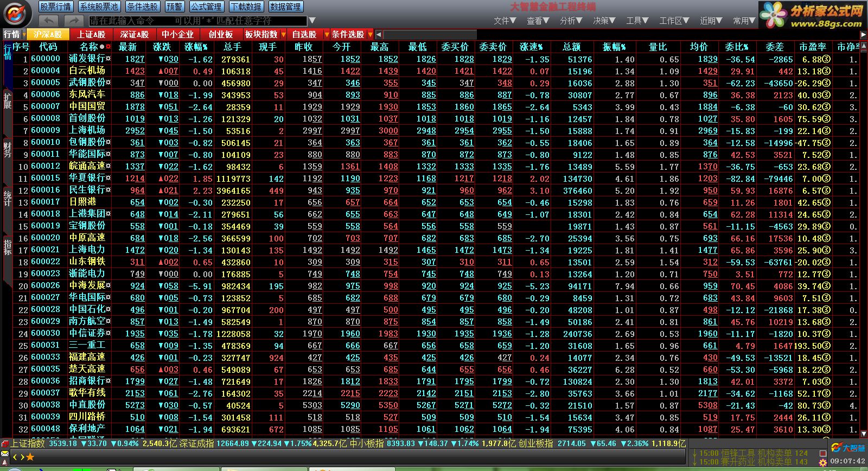Image resolution: width=868 pixels, height=471 pixels.
Task: Sort by the 涨幅% column header
Action: [196, 47]
